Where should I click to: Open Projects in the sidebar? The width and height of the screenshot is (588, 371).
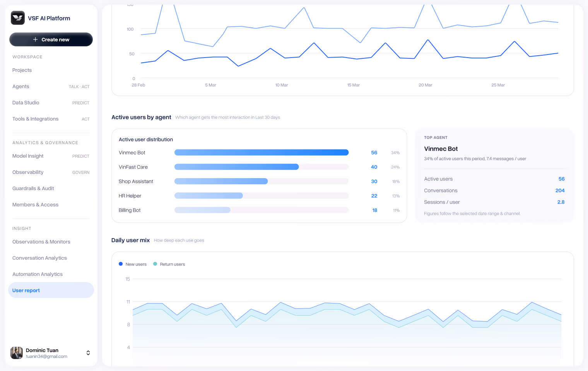point(51,70)
